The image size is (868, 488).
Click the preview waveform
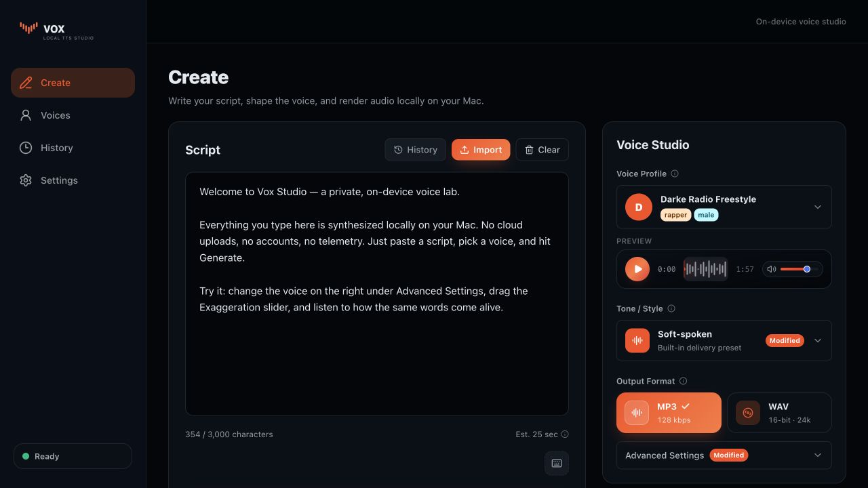(705, 269)
